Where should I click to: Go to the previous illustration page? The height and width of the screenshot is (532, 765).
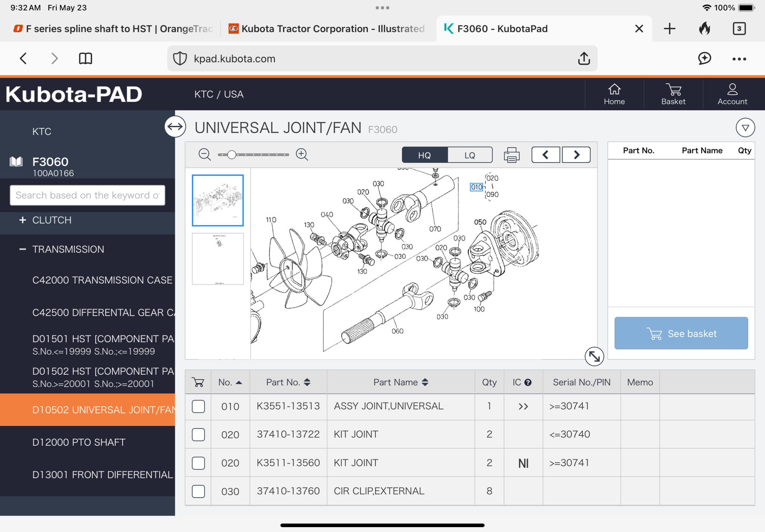pos(546,155)
